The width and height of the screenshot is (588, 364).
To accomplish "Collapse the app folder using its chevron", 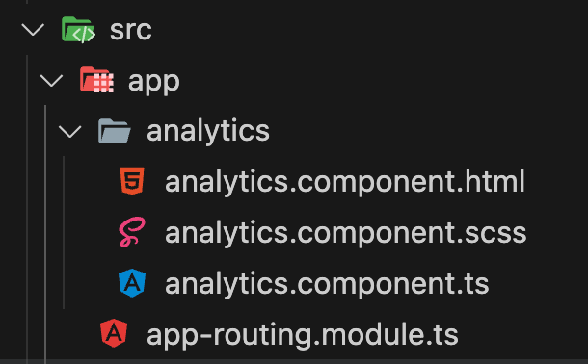I will (x=51, y=81).
